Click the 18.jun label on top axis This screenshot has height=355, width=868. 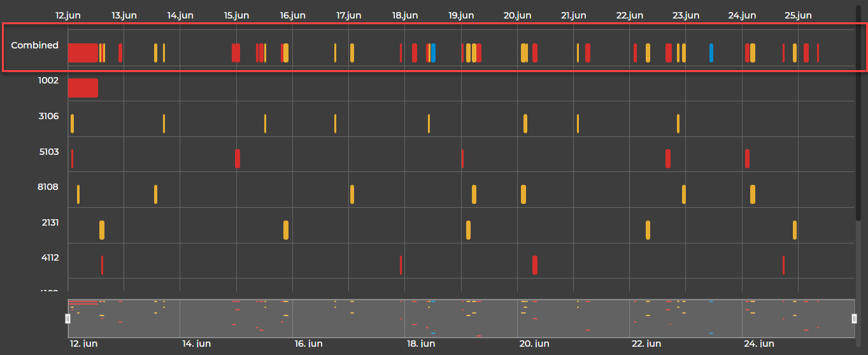click(x=405, y=15)
